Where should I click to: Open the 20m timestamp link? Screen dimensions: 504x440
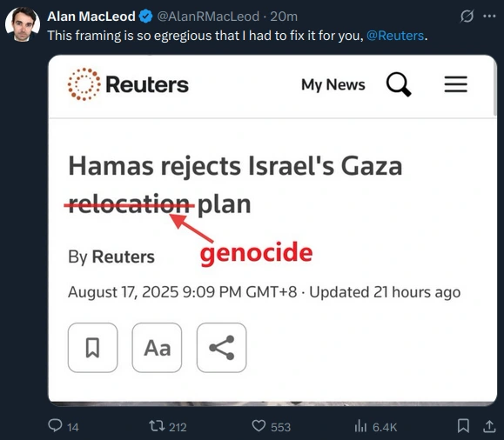pos(284,17)
